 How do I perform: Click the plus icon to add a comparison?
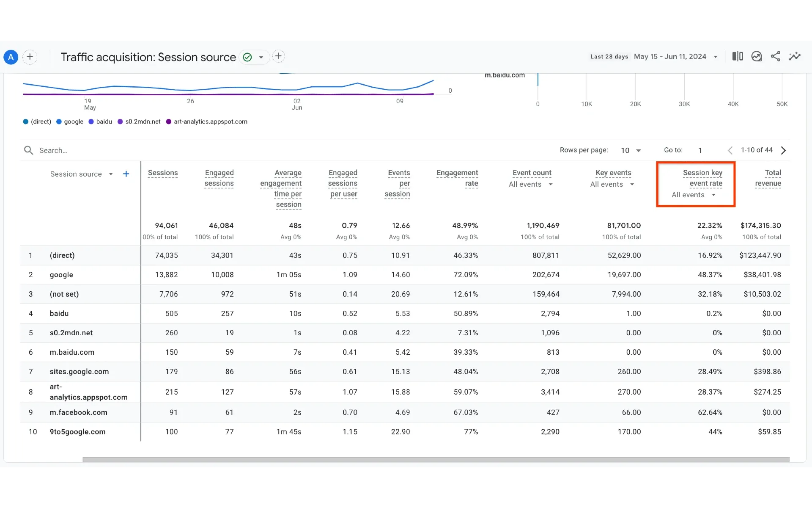pos(30,57)
